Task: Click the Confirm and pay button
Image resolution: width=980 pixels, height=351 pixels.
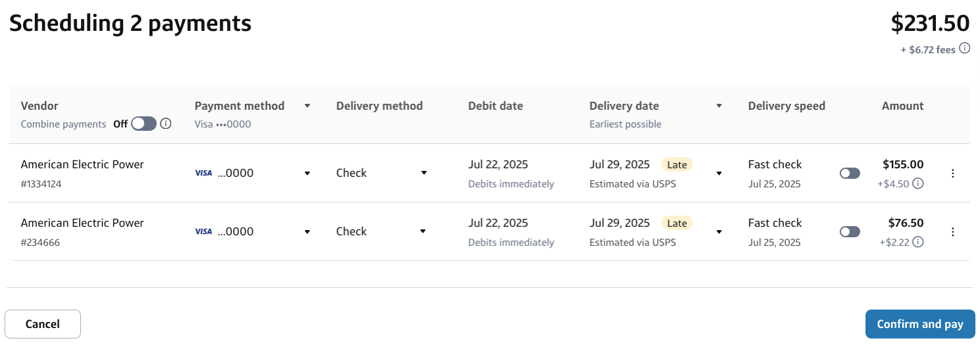Action: click(919, 324)
